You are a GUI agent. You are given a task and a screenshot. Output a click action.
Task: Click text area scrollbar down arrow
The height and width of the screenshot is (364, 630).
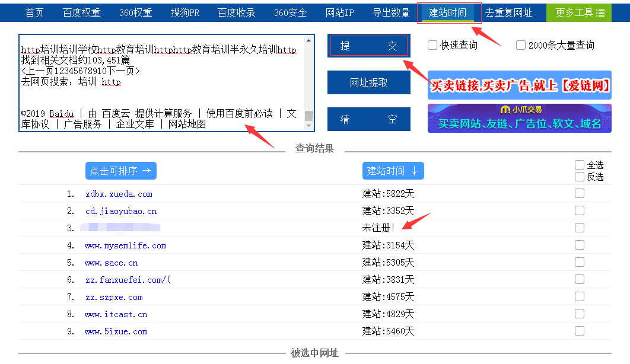pos(308,126)
